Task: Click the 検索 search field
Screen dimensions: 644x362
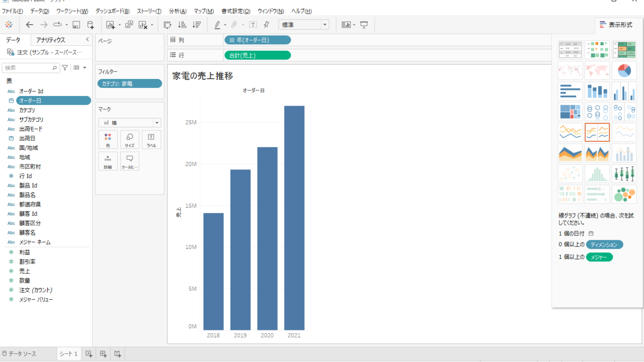Action: pyautogui.click(x=31, y=67)
